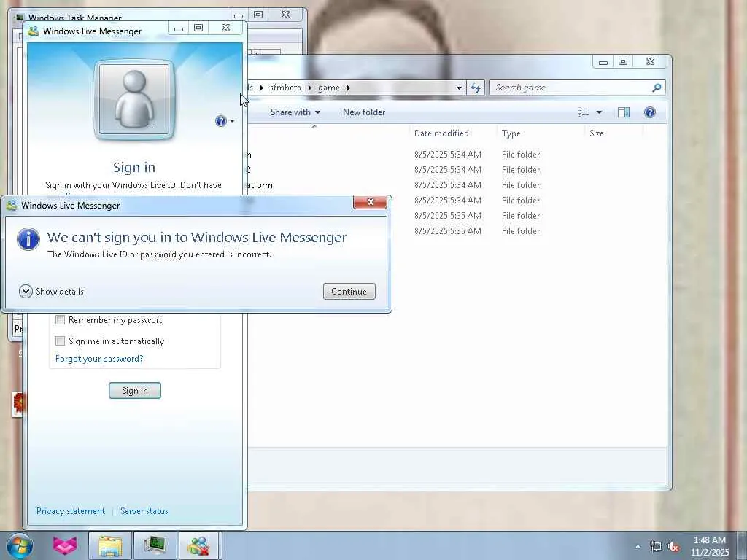747x560 pixels.
Task: Select the sfmbeta breadcrumb in the address bar
Action: pyautogui.click(x=285, y=87)
